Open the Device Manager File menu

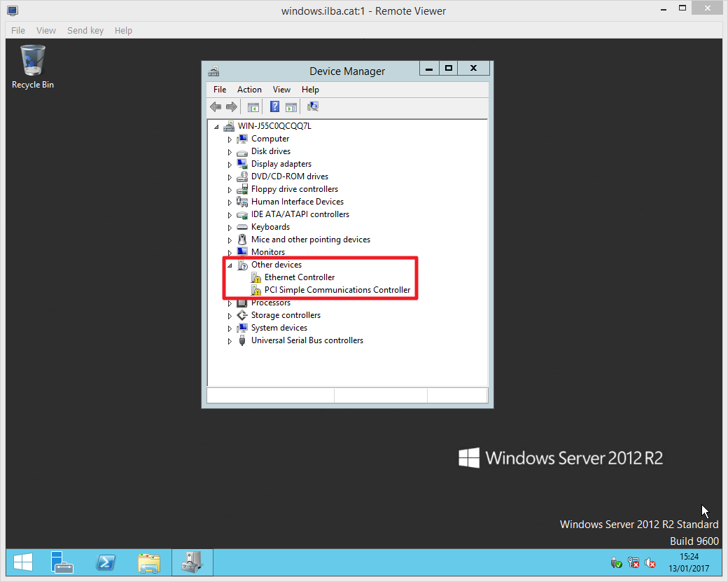pos(220,90)
